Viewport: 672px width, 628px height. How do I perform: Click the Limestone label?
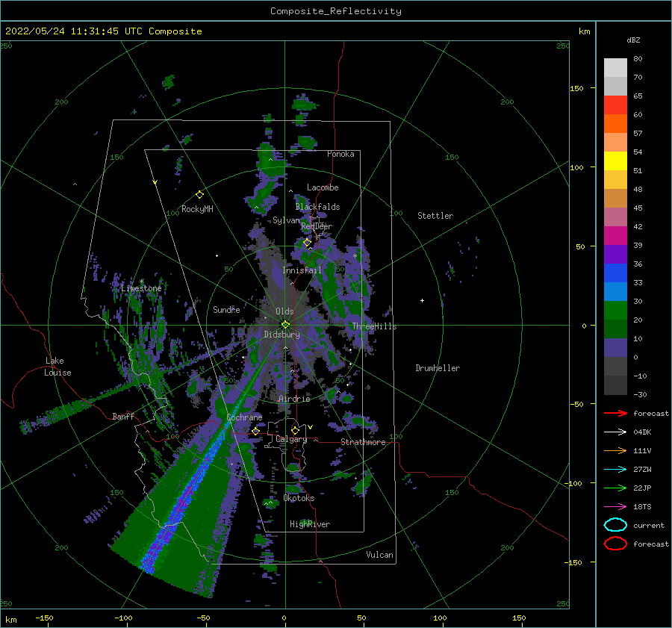pos(141,288)
